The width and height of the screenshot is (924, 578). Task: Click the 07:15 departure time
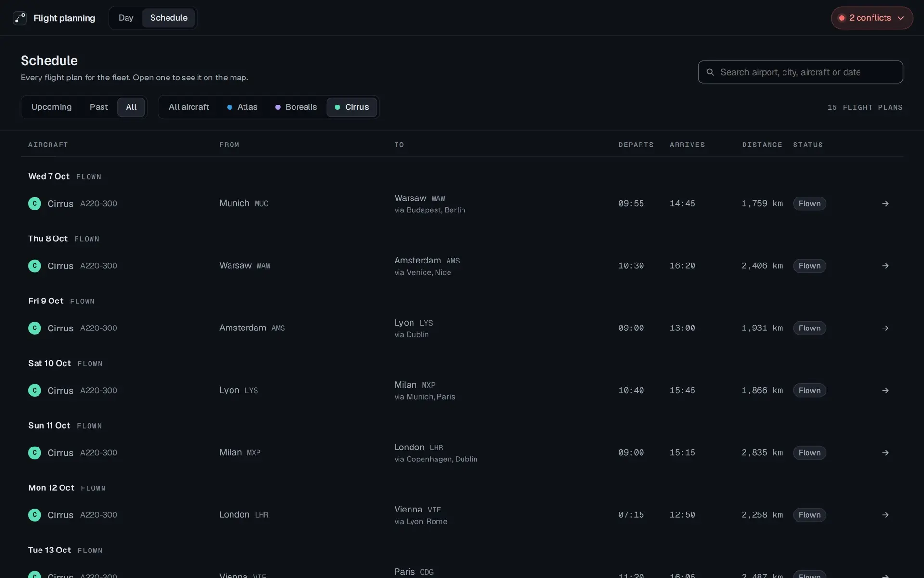tap(631, 515)
